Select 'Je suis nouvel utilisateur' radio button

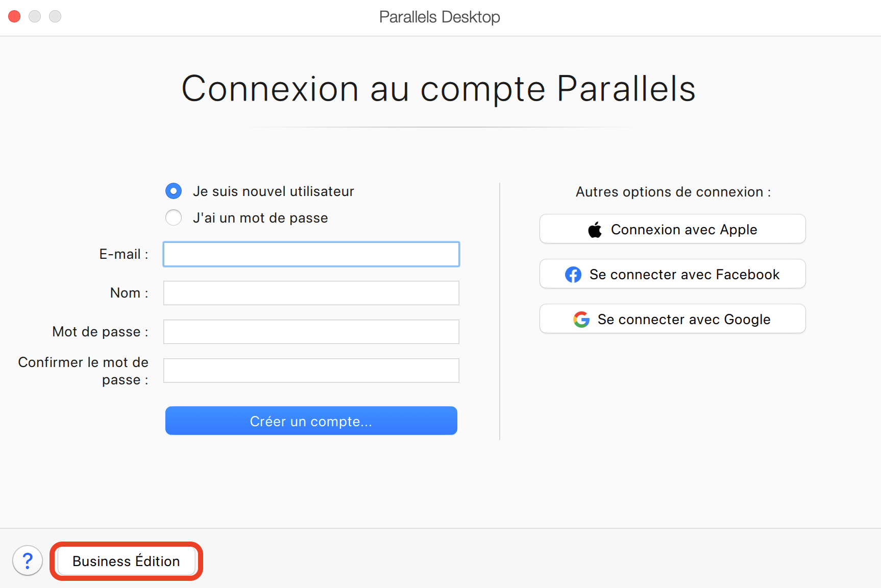pos(174,191)
